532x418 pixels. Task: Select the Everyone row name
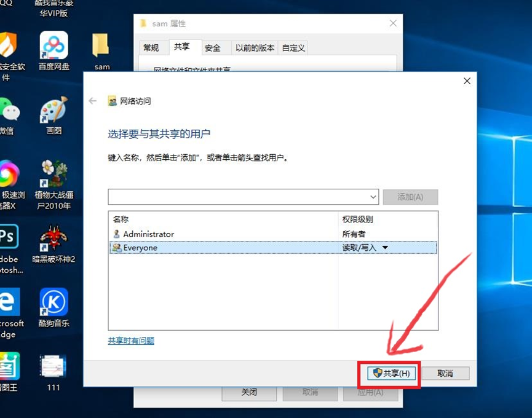140,248
